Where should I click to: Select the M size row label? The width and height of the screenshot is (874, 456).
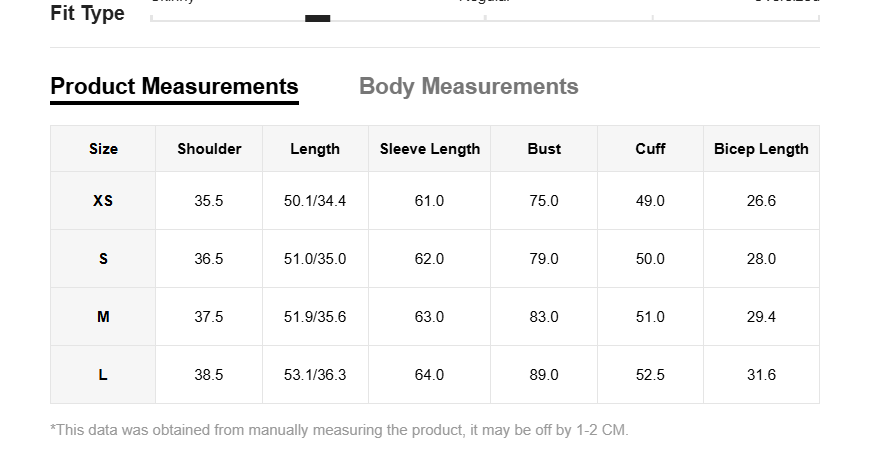pyautogui.click(x=103, y=317)
